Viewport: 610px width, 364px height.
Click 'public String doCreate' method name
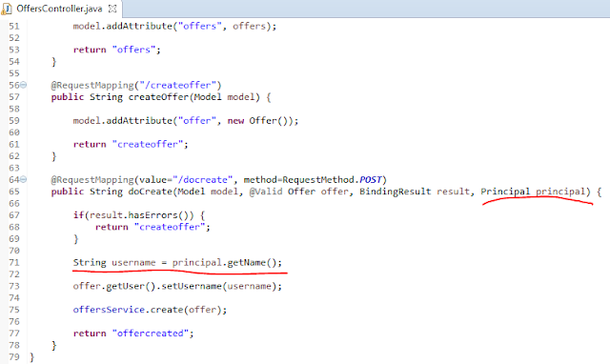point(112,192)
